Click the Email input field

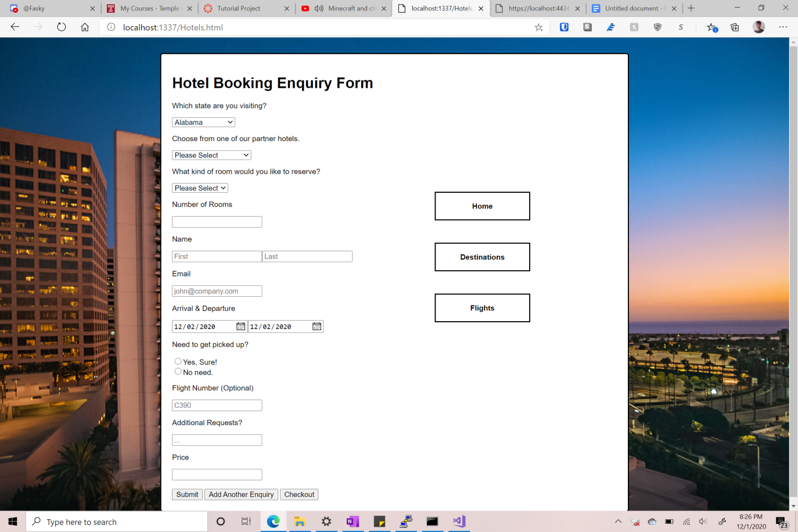click(x=217, y=291)
